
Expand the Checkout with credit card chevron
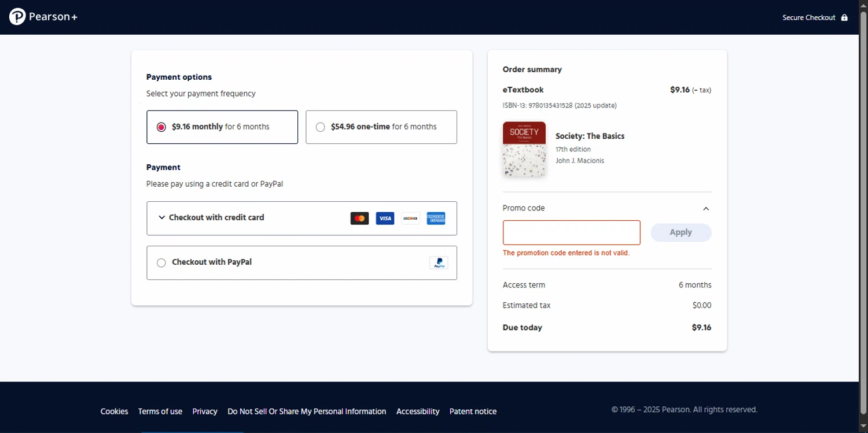click(x=161, y=218)
